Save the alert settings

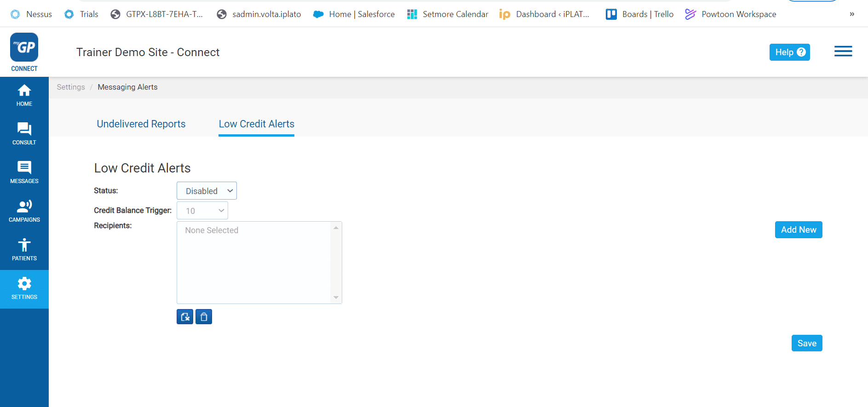[807, 343]
